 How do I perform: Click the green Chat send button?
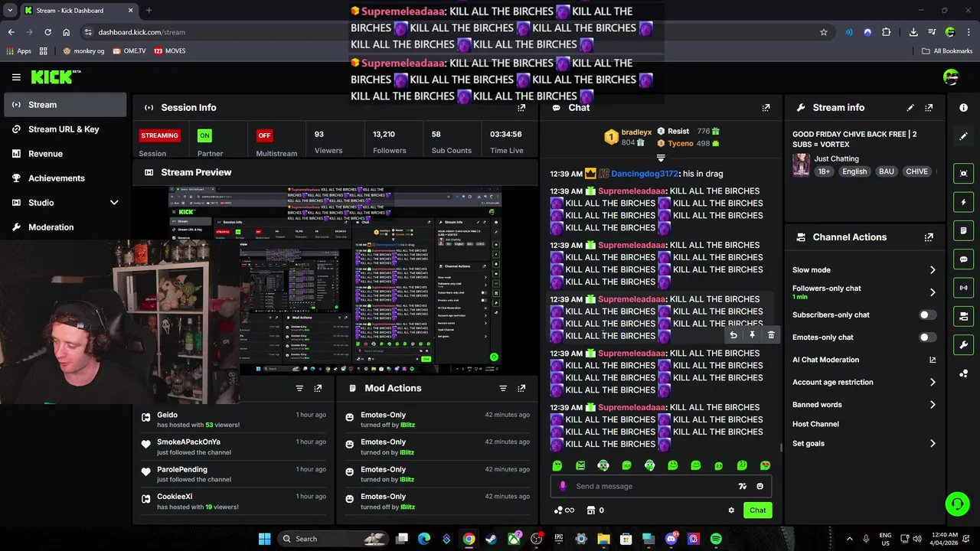757,510
